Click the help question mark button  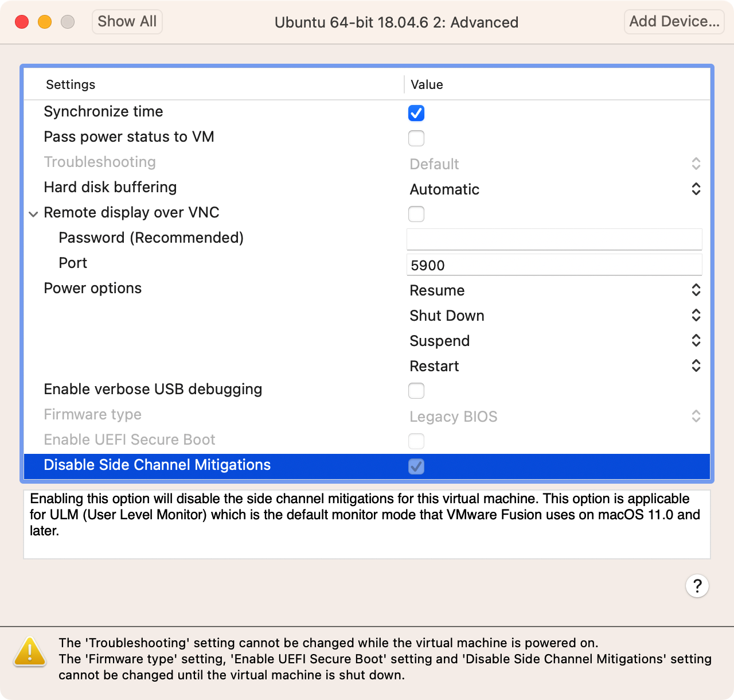pyautogui.click(x=697, y=586)
